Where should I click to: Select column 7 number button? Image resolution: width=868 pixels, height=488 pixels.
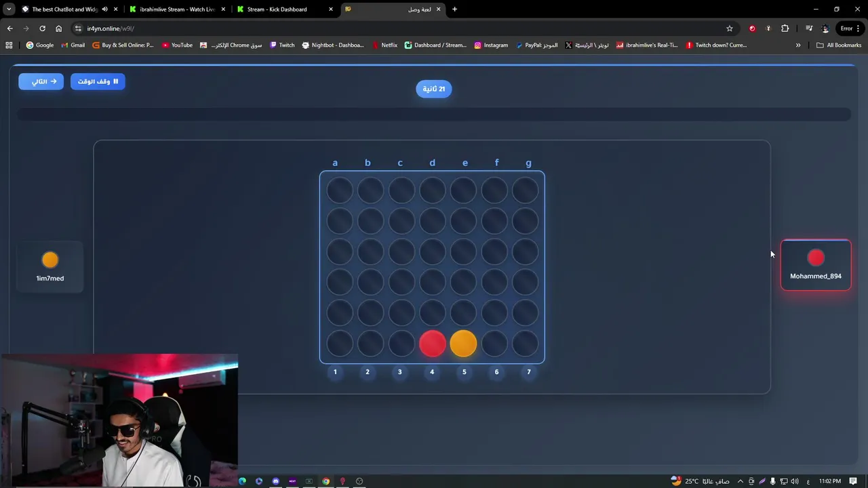pos(529,371)
